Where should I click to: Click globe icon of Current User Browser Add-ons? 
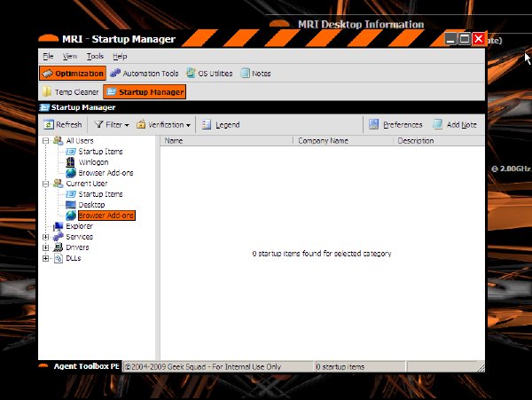71,216
